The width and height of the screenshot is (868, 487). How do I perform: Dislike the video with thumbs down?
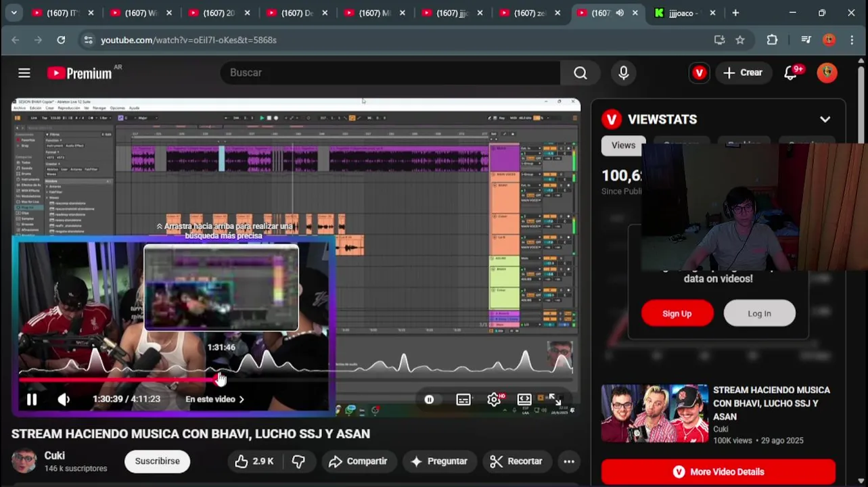pos(298,461)
